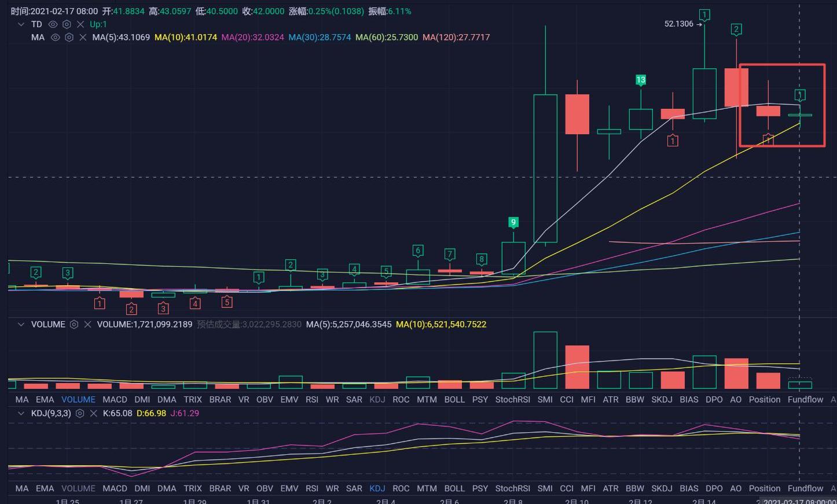Click the green TD 9 marker
The image size is (837, 504).
513,222
